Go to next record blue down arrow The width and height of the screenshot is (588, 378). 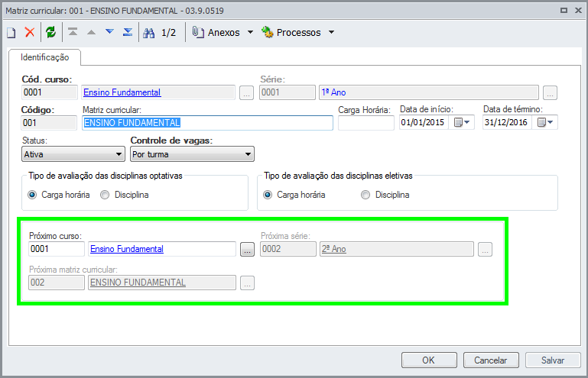click(x=109, y=31)
